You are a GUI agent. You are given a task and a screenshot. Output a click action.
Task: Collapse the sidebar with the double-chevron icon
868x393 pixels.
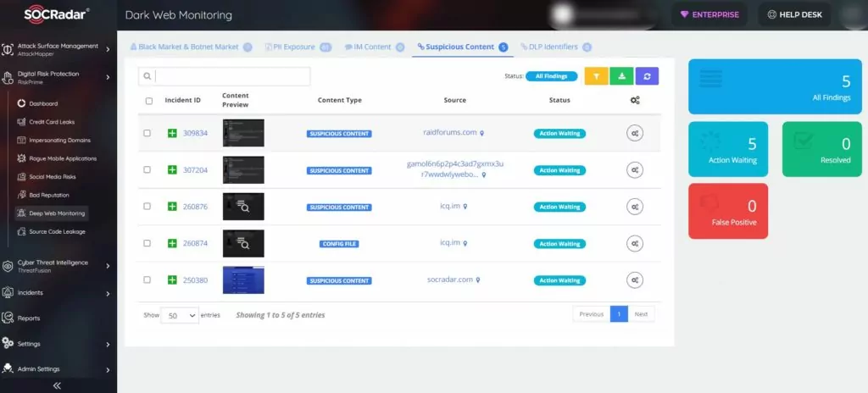point(57,386)
